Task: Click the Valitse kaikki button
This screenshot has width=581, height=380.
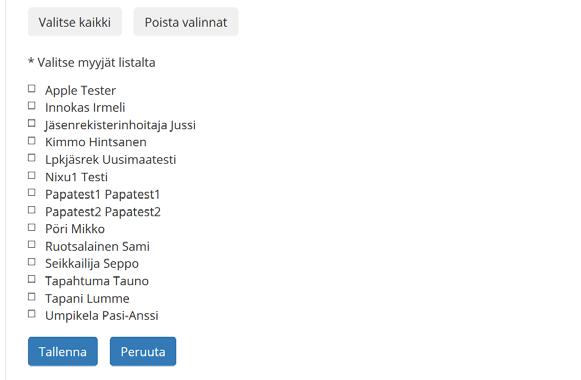Action: point(75,22)
